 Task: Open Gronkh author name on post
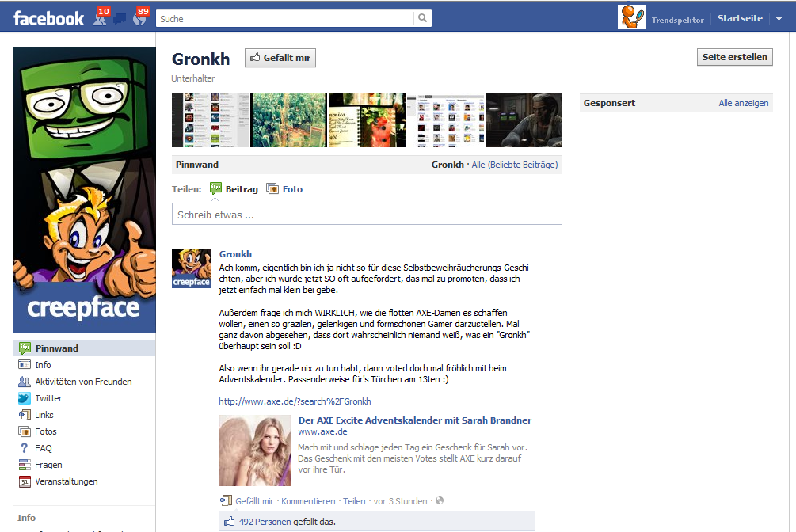click(x=235, y=254)
